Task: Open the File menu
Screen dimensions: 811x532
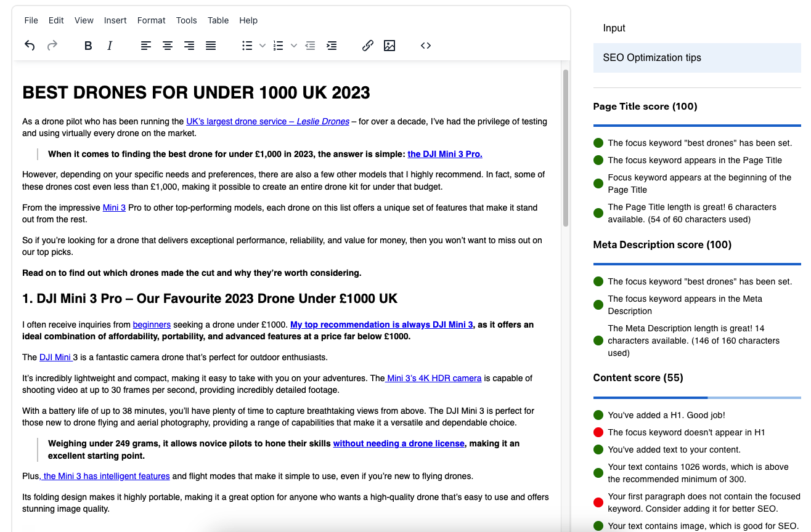Action: pyautogui.click(x=31, y=20)
